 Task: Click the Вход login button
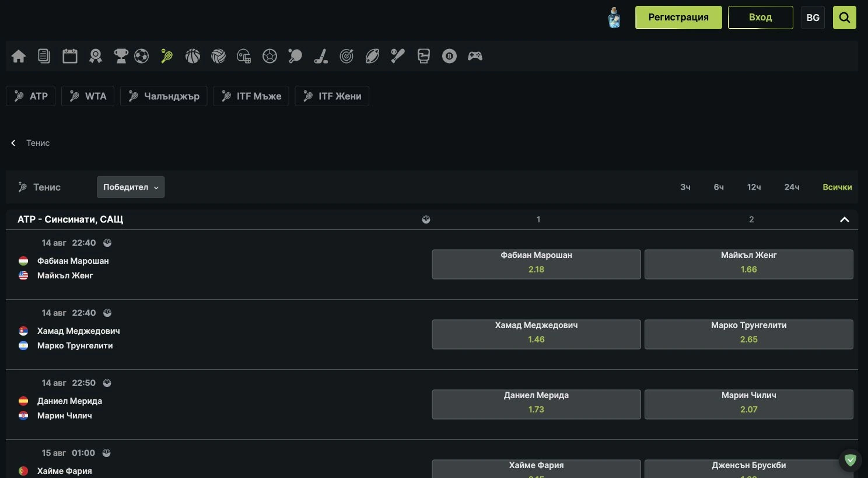coord(761,18)
